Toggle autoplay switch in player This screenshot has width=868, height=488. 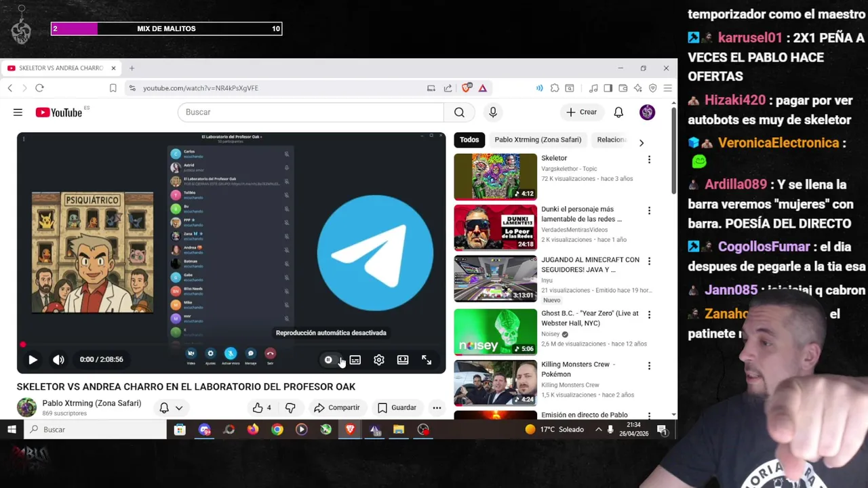tap(331, 360)
